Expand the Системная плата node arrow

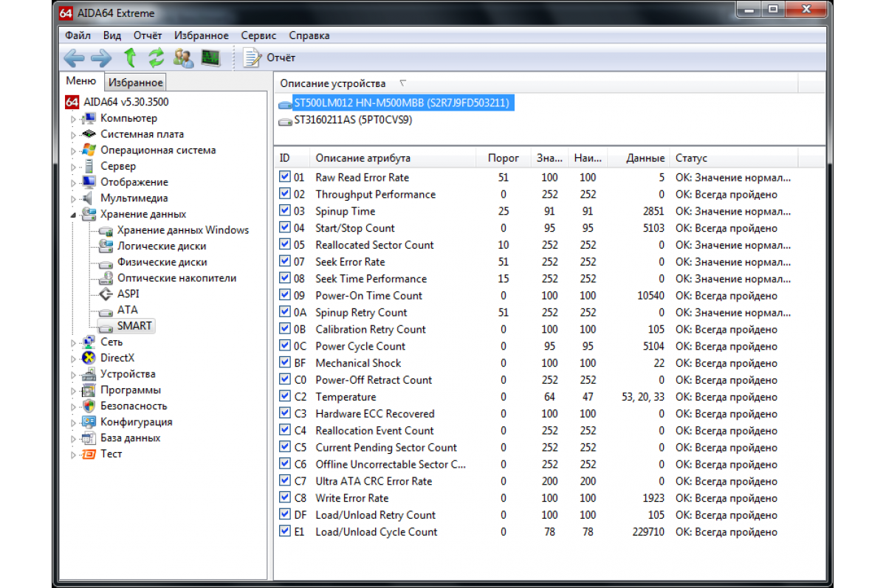coord(74,135)
